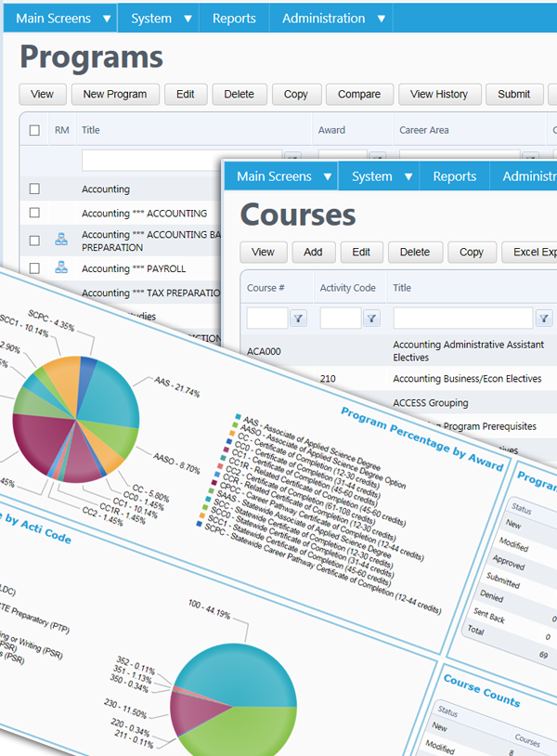Check the box for the Accounting row
557x756 pixels.
pyautogui.click(x=34, y=189)
